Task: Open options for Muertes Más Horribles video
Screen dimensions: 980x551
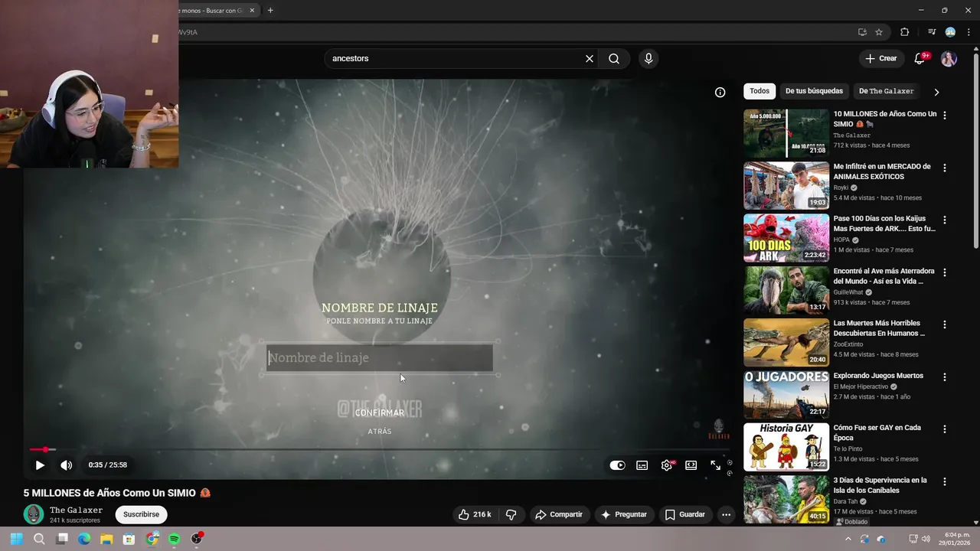Action: click(944, 324)
